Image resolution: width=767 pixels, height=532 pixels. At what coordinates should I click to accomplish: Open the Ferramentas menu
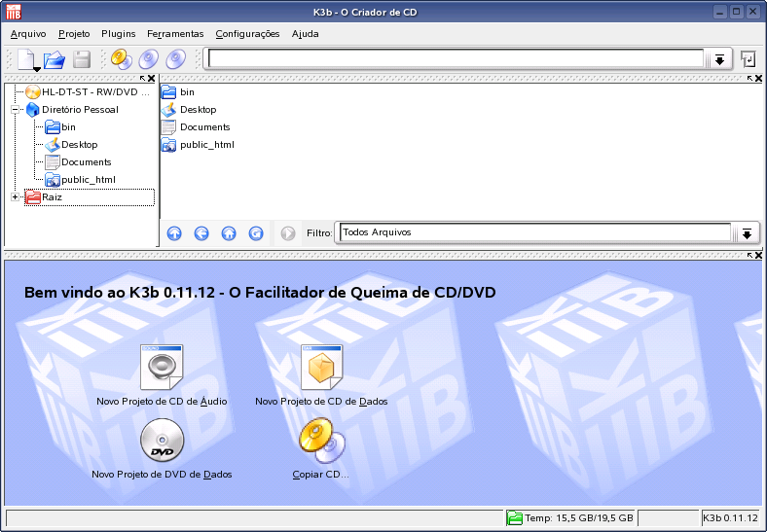175,34
